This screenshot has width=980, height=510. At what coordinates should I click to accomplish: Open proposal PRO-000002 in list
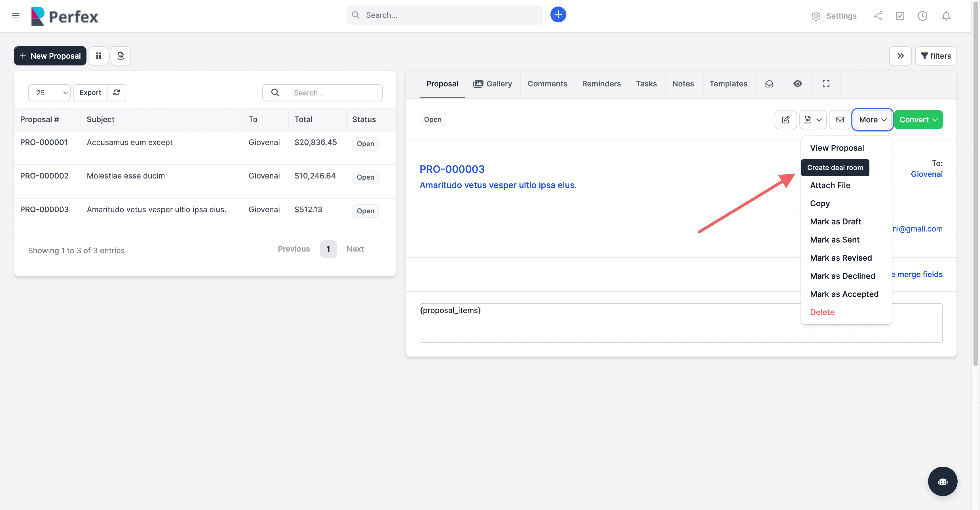44,176
